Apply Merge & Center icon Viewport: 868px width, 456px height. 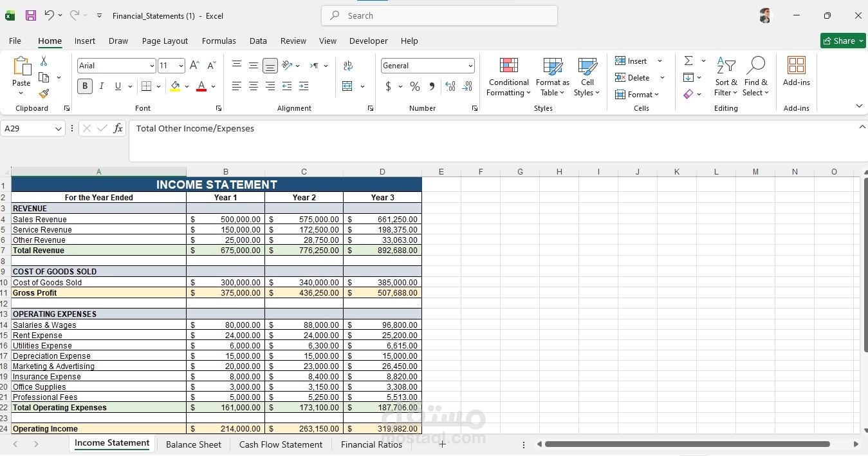(x=347, y=86)
